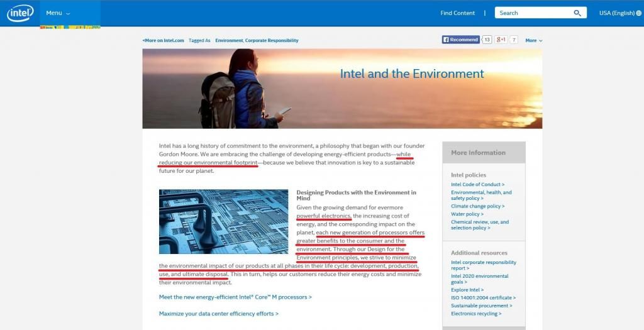Click the Facebook recommend count 13
The height and width of the screenshot is (330, 644).
coord(487,40)
